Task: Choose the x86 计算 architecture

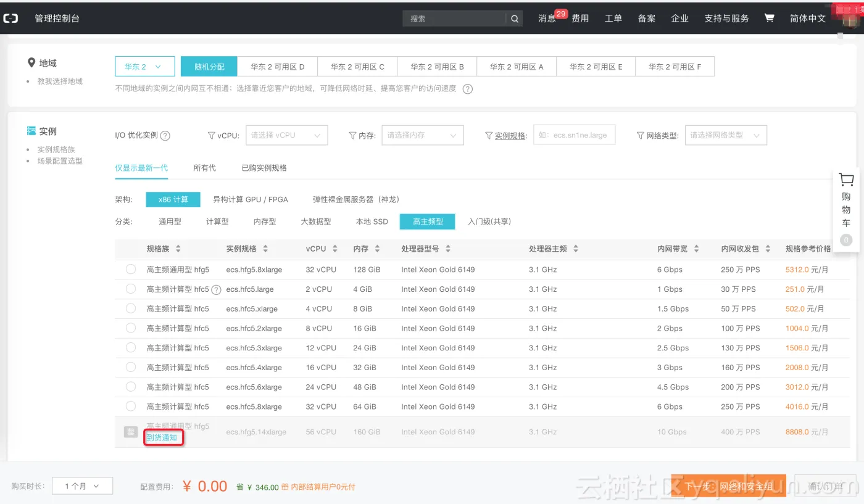Action: pyautogui.click(x=173, y=199)
